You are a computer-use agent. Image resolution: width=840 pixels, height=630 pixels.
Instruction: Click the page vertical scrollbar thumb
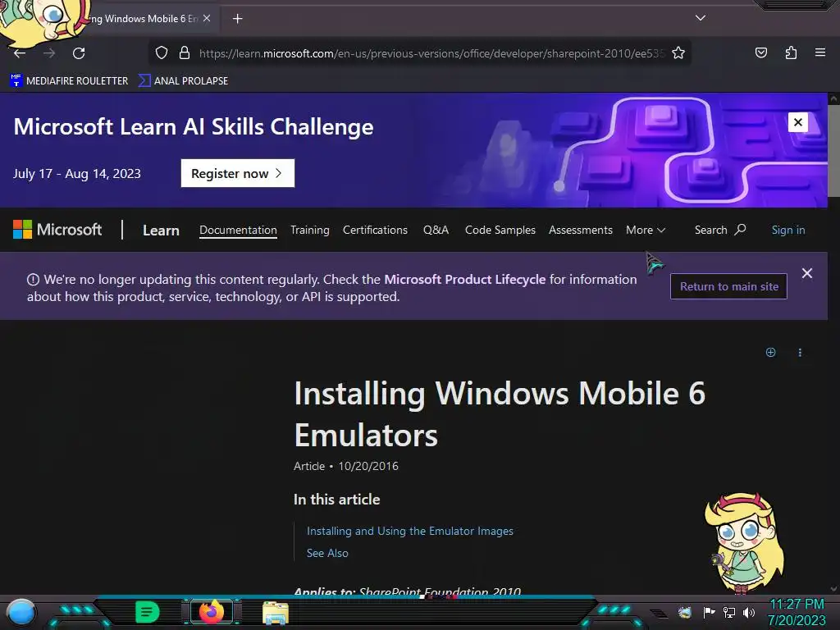pyautogui.click(x=833, y=151)
